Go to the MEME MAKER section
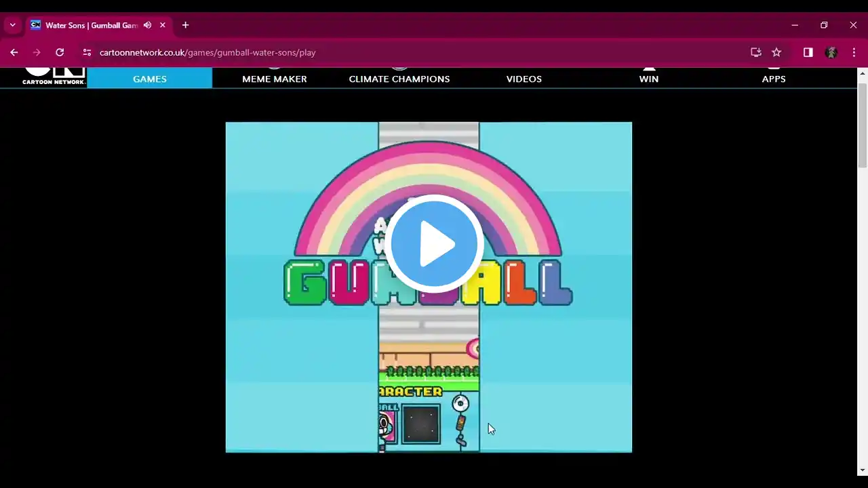The height and width of the screenshot is (488, 868). [275, 78]
